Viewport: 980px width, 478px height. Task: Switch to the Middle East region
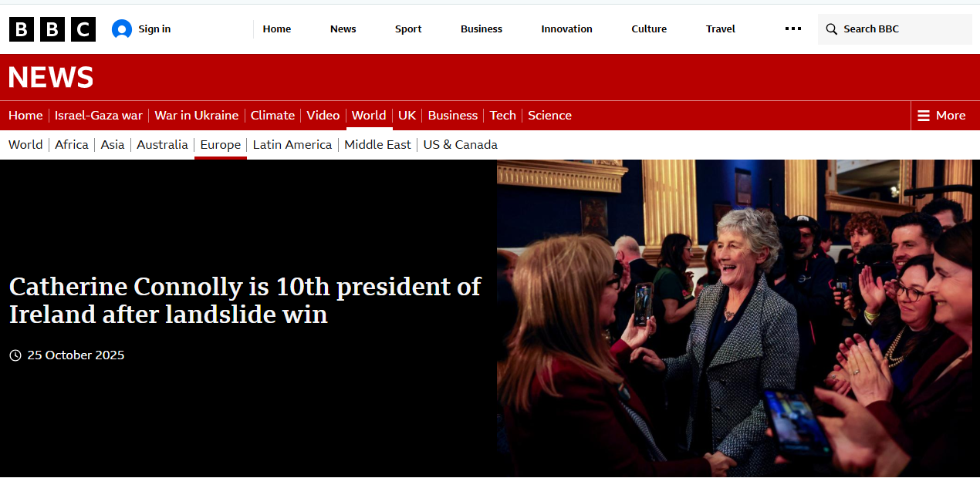377,145
